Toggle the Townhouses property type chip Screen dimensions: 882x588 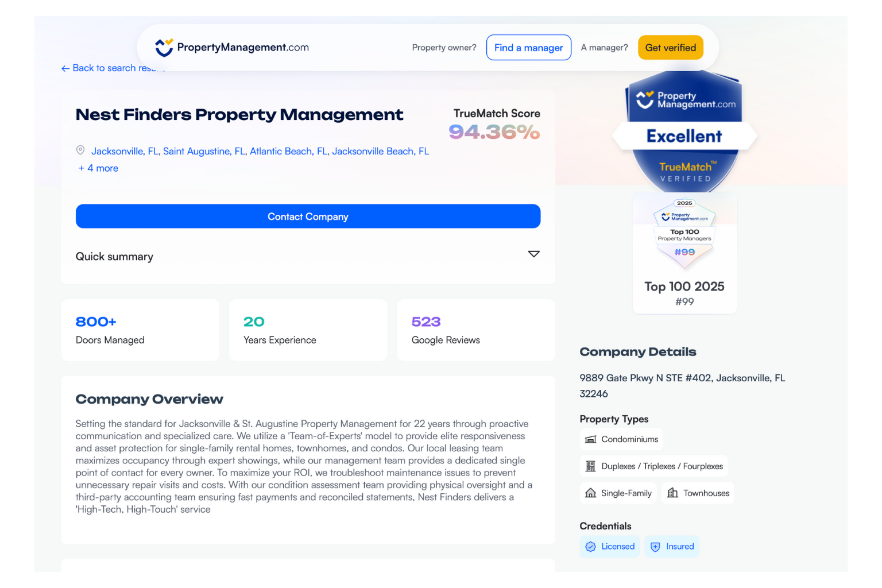[698, 493]
